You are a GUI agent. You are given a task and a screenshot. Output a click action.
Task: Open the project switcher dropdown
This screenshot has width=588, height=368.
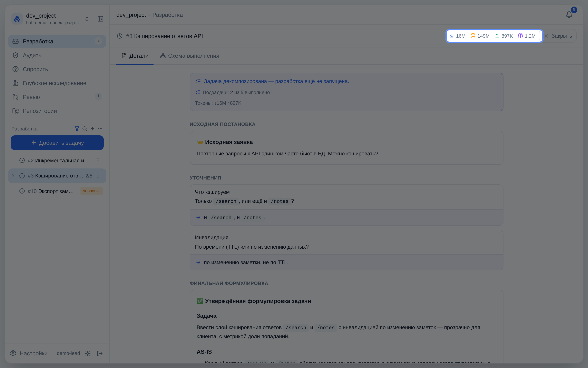[87, 19]
